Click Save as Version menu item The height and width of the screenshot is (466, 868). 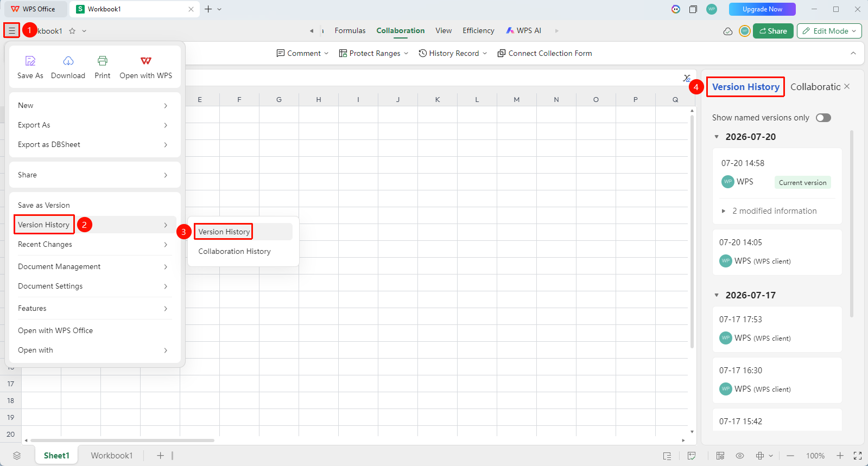click(93, 206)
